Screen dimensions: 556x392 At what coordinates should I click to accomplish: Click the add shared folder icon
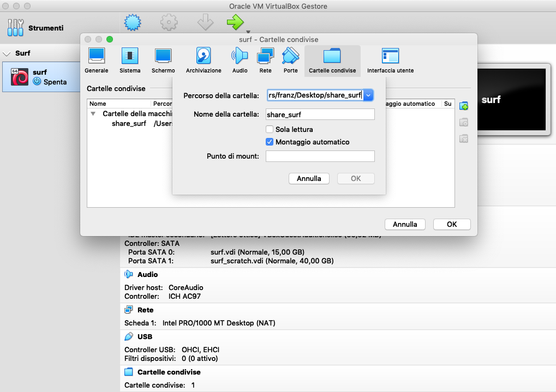pos(464,106)
